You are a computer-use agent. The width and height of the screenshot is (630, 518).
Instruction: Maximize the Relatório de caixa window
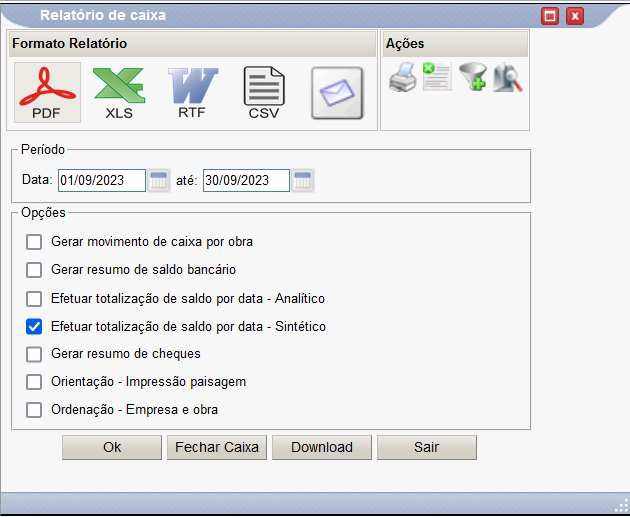550,16
